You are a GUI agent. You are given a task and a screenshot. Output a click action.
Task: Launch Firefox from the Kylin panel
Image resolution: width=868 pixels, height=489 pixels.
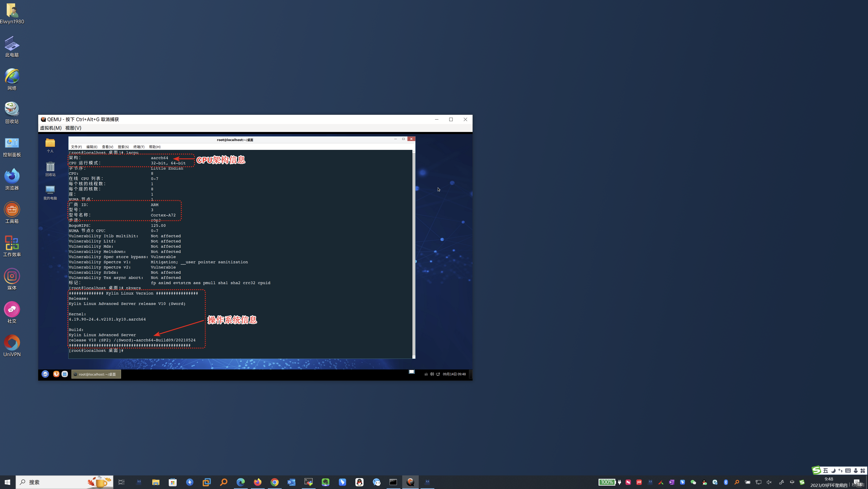coord(56,374)
